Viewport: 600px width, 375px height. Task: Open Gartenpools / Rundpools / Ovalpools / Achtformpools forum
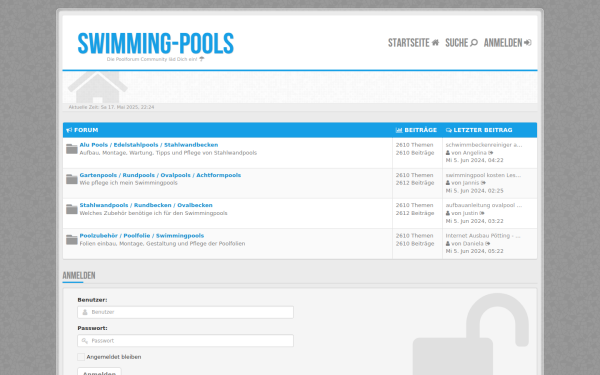click(160, 175)
